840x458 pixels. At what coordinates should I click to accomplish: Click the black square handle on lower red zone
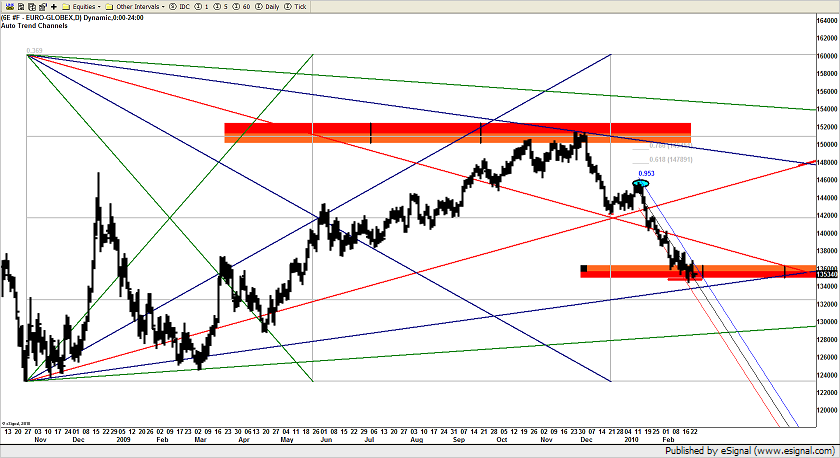[584, 267]
